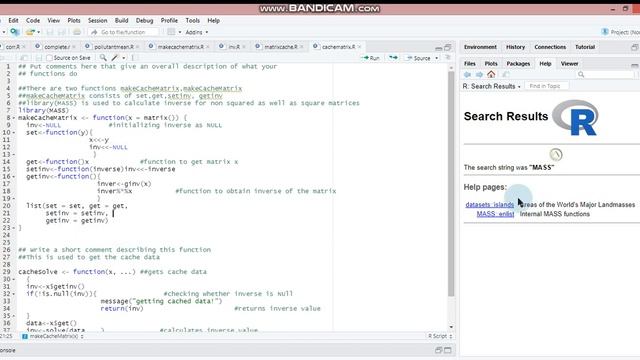Click the create project icon
The width and height of the screenshot is (640, 360).
(x=15, y=32)
